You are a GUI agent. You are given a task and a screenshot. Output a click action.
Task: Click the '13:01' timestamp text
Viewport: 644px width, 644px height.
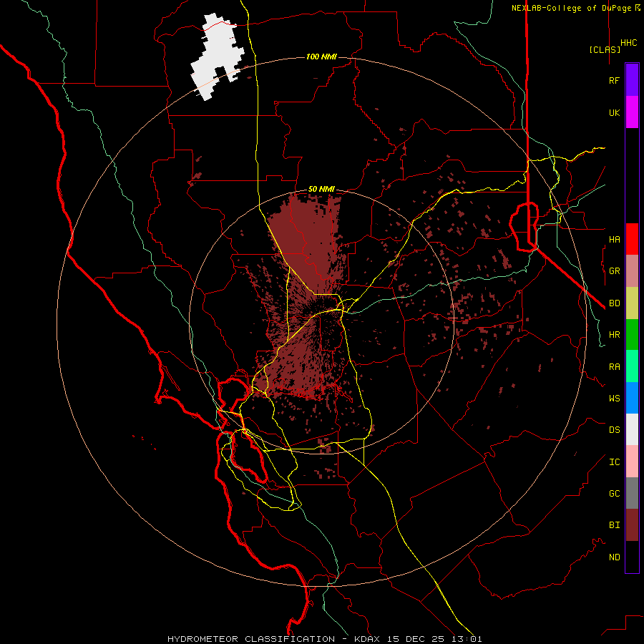click(x=467, y=639)
